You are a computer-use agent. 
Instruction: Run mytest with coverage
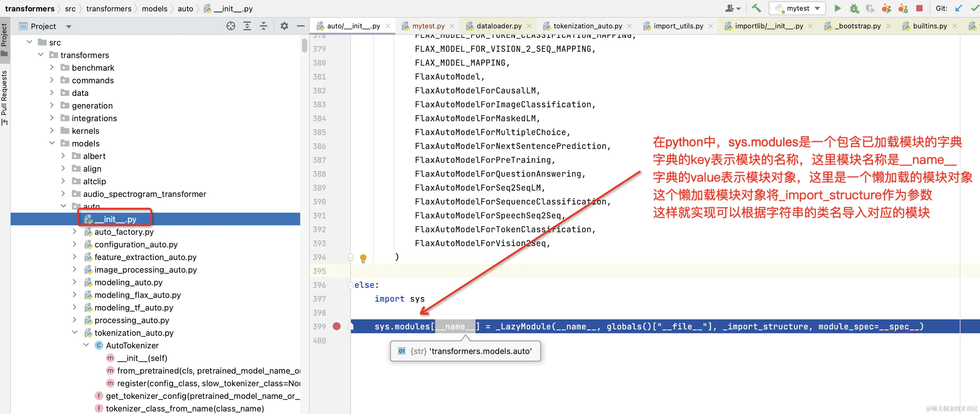click(x=870, y=8)
